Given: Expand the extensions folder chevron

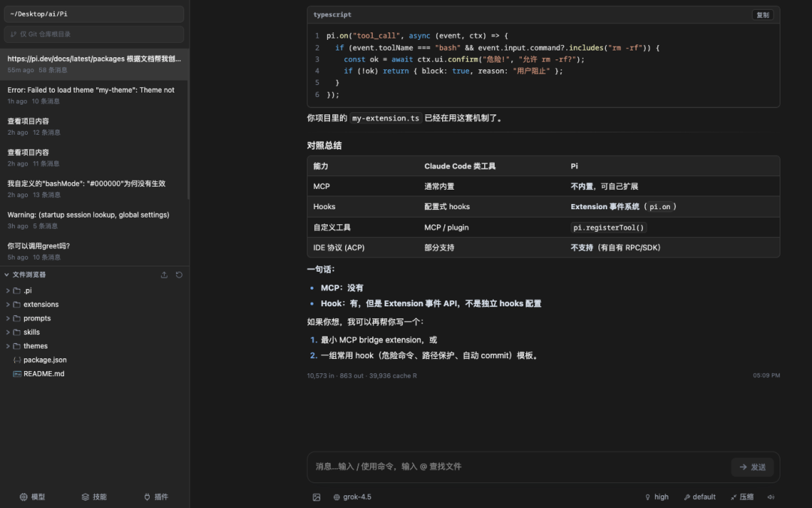Looking at the screenshot, I should point(8,304).
